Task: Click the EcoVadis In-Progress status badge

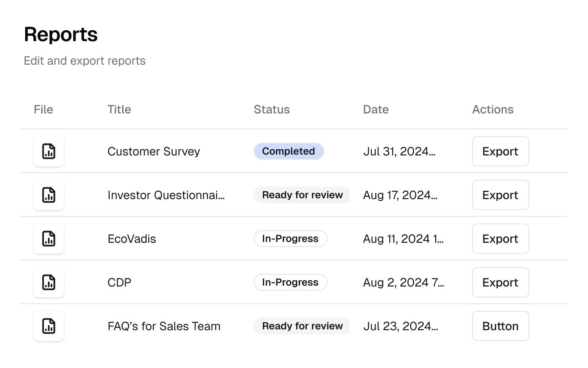Action: click(290, 239)
